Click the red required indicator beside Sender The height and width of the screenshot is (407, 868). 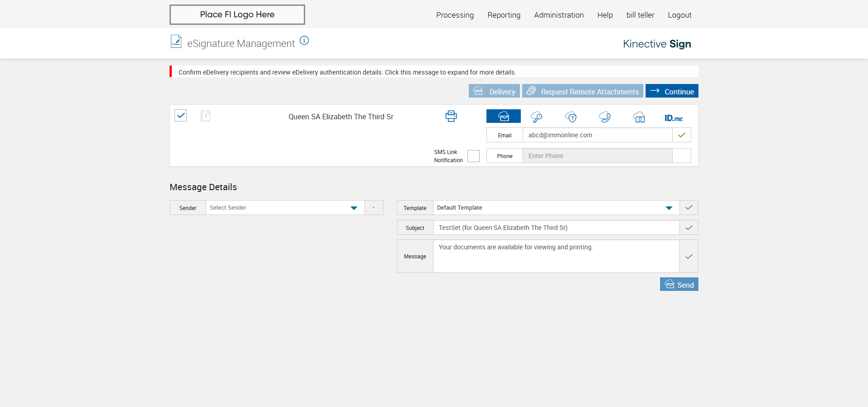pyautogui.click(x=374, y=208)
